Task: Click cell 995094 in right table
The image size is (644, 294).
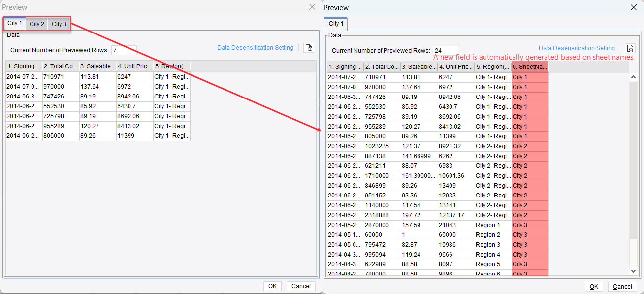Action: click(382, 255)
